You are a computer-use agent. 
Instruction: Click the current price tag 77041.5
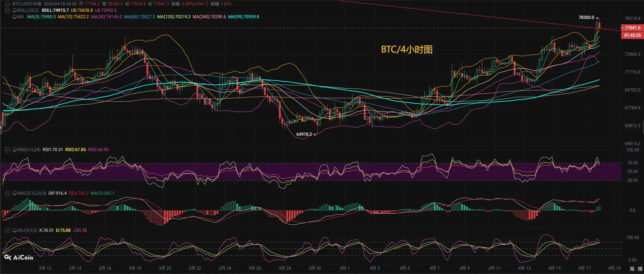[632, 28]
